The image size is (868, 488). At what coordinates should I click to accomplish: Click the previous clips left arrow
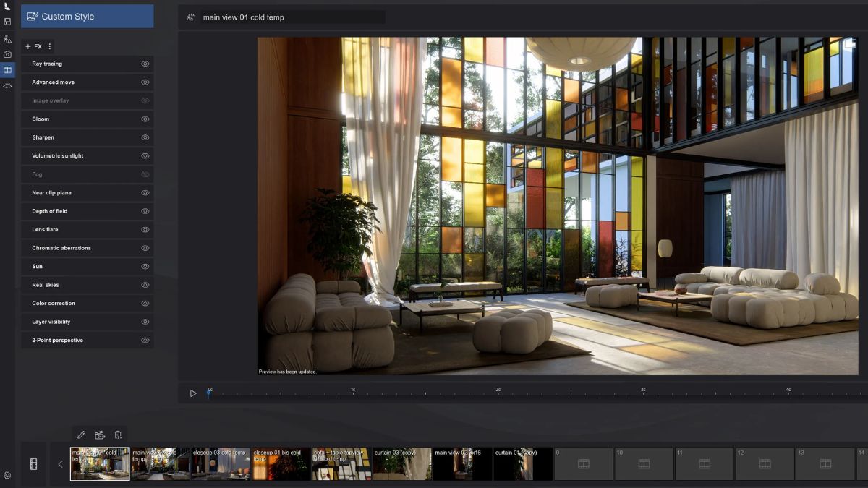60,464
